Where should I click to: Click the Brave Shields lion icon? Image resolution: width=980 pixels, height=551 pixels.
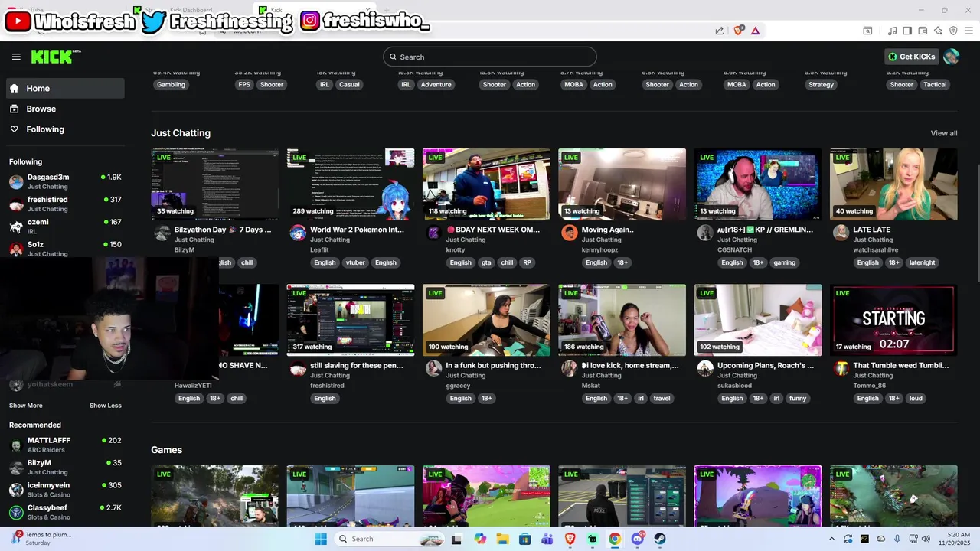pyautogui.click(x=739, y=31)
